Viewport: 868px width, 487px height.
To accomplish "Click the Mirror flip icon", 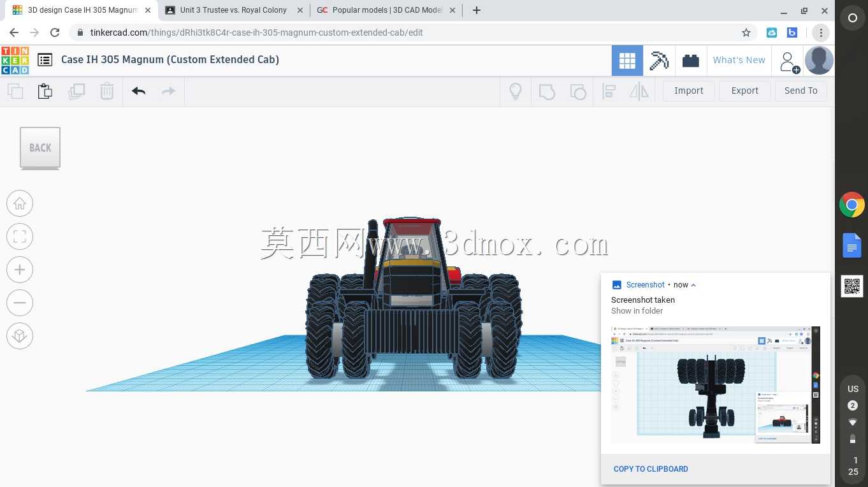I will 639,91.
